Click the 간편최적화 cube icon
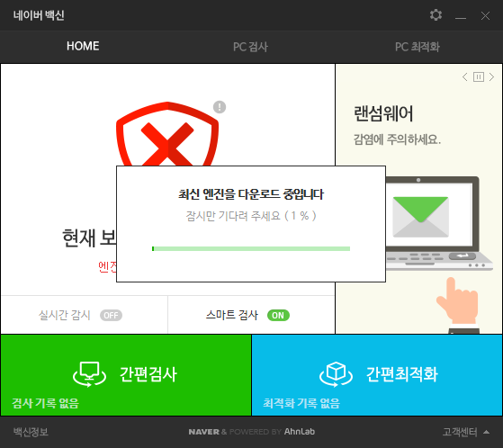503x448 pixels. [336, 374]
